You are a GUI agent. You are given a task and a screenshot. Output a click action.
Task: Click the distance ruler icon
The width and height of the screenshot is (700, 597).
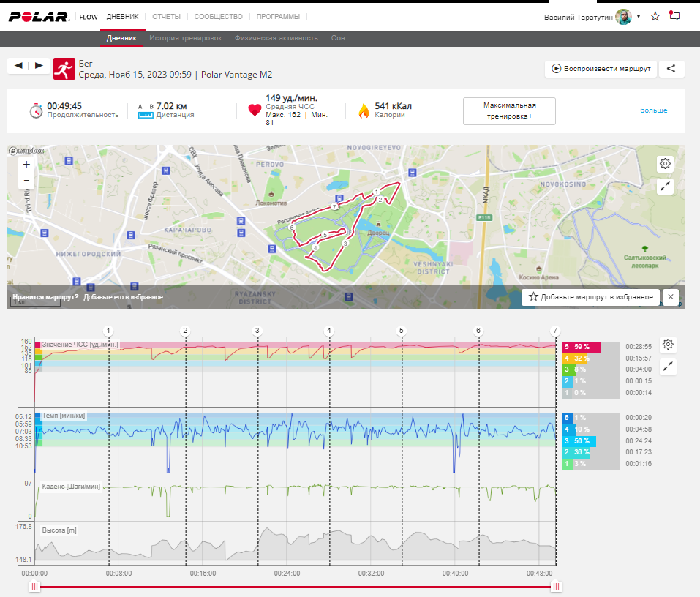click(x=146, y=115)
